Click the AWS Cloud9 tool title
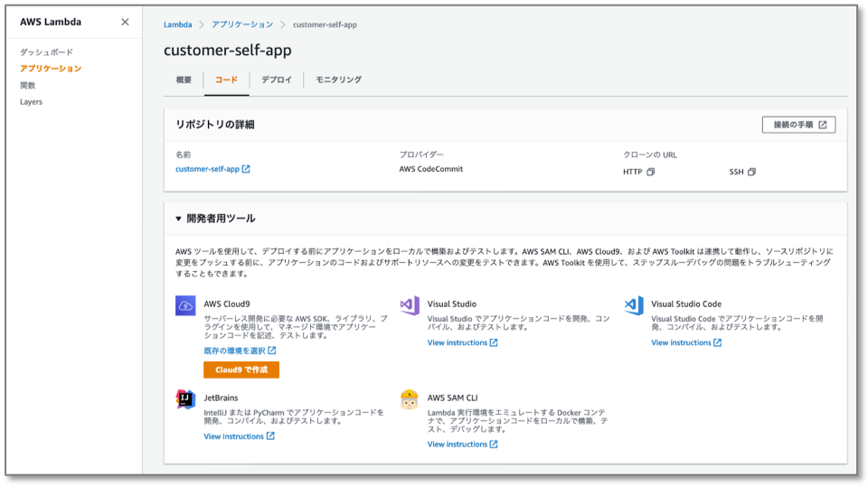This screenshot has width=868, height=487. click(227, 304)
